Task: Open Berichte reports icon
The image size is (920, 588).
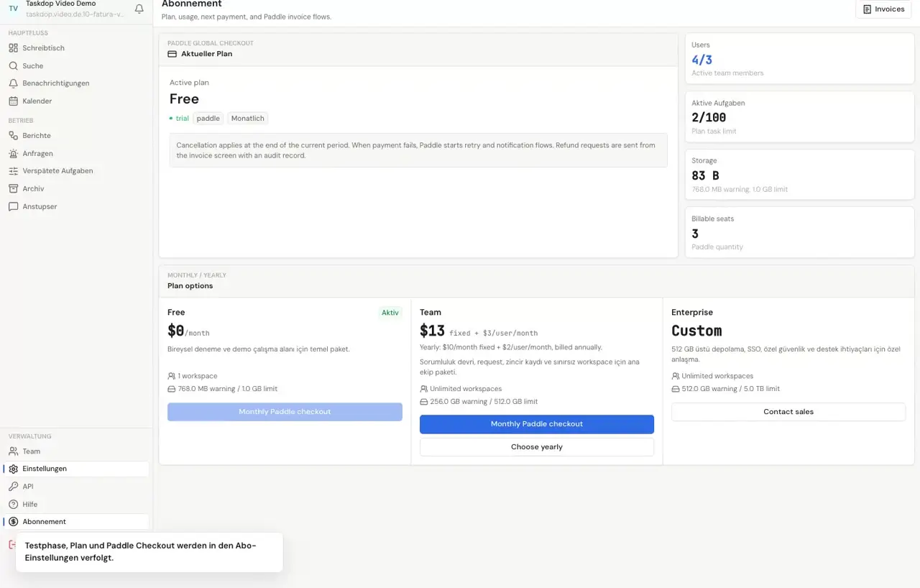Action: click(13, 135)
